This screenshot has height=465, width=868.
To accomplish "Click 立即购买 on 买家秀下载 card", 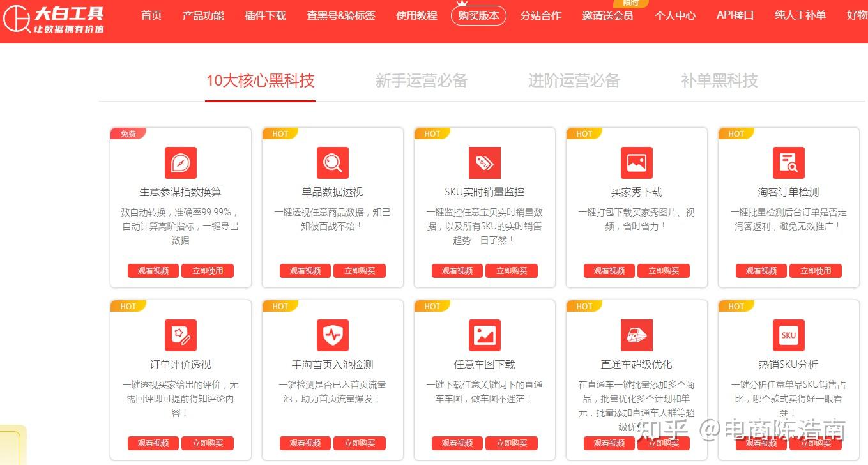I will point(664,271).
